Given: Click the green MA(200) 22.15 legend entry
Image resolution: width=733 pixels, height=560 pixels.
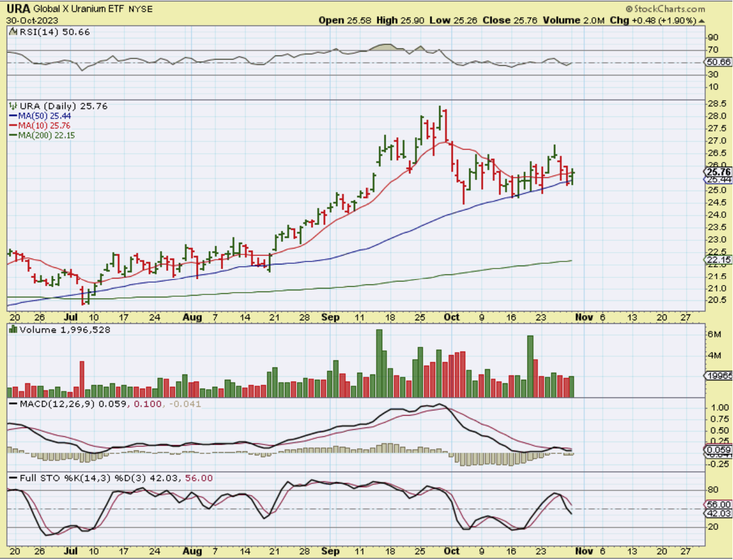Looking at the screenshot, I should (42, 135).
